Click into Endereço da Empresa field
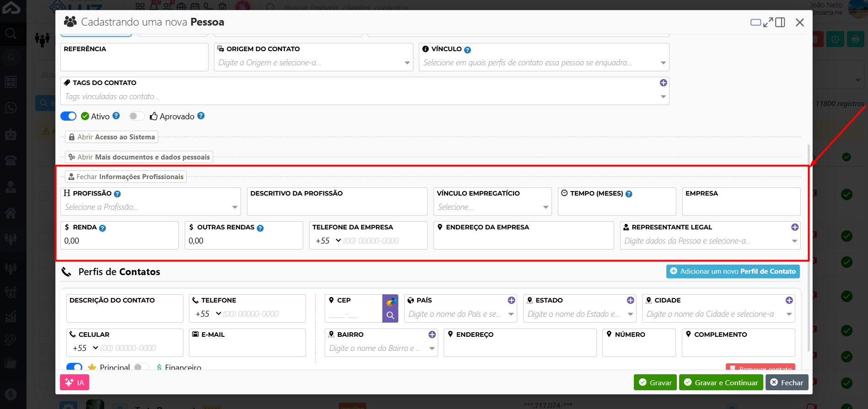Screen dimensions: 868x409 coord(524,235)
